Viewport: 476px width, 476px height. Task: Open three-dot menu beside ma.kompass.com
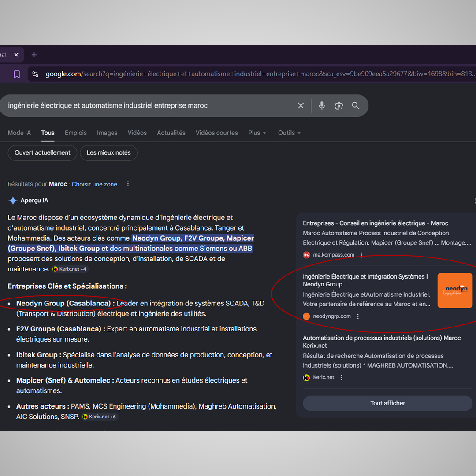pos(362,255)
